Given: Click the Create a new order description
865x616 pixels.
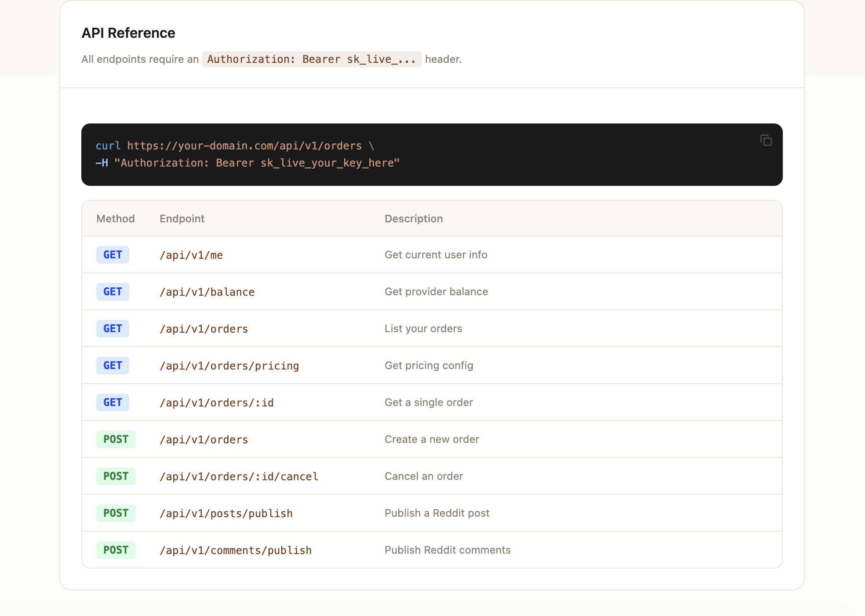Looking at the screenshot, I should [432, 439].
